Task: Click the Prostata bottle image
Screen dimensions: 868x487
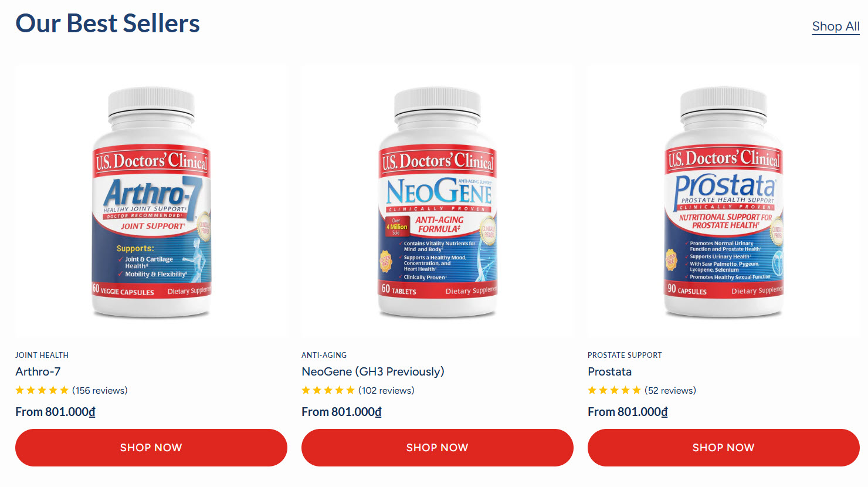Action: pos(724,201)
